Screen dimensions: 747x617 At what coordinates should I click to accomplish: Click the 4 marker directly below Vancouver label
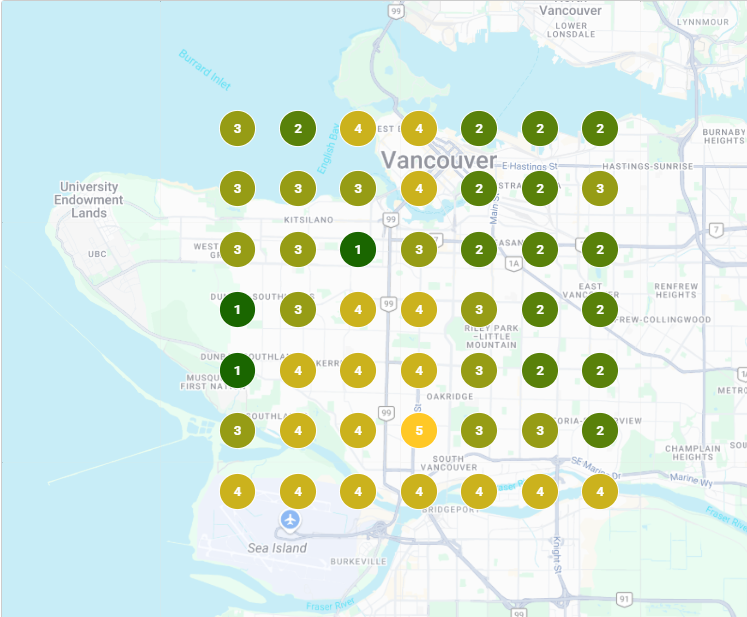point(419,189)
